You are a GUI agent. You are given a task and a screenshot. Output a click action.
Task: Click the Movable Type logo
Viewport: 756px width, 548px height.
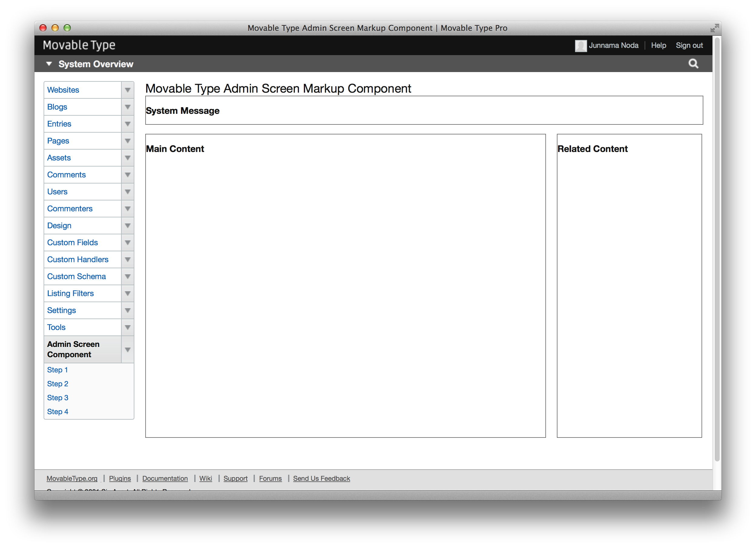tap(79, 45)
